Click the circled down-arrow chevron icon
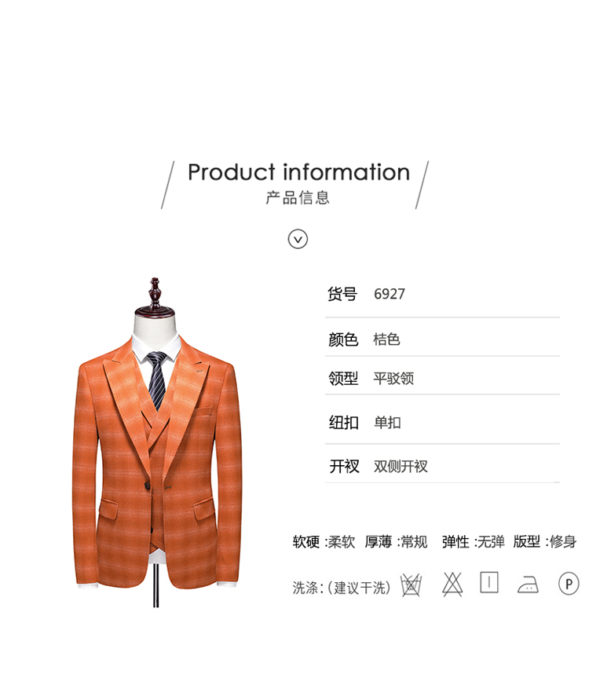 298,239
